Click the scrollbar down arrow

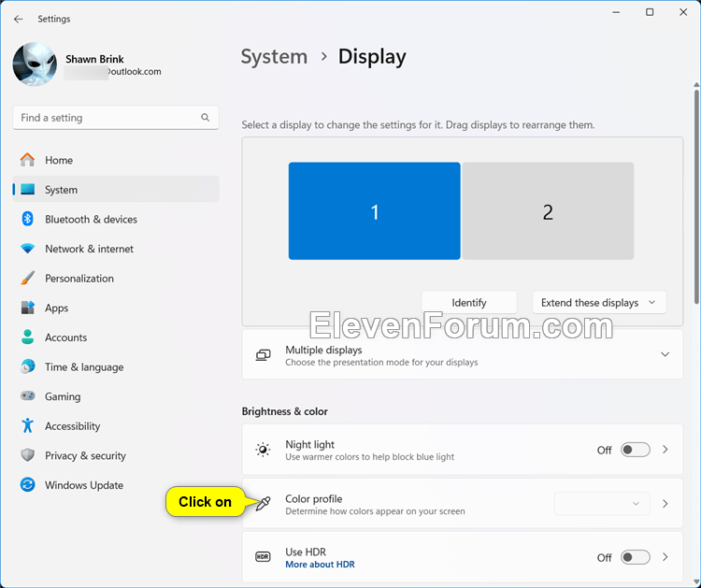(x=696, y=582)
